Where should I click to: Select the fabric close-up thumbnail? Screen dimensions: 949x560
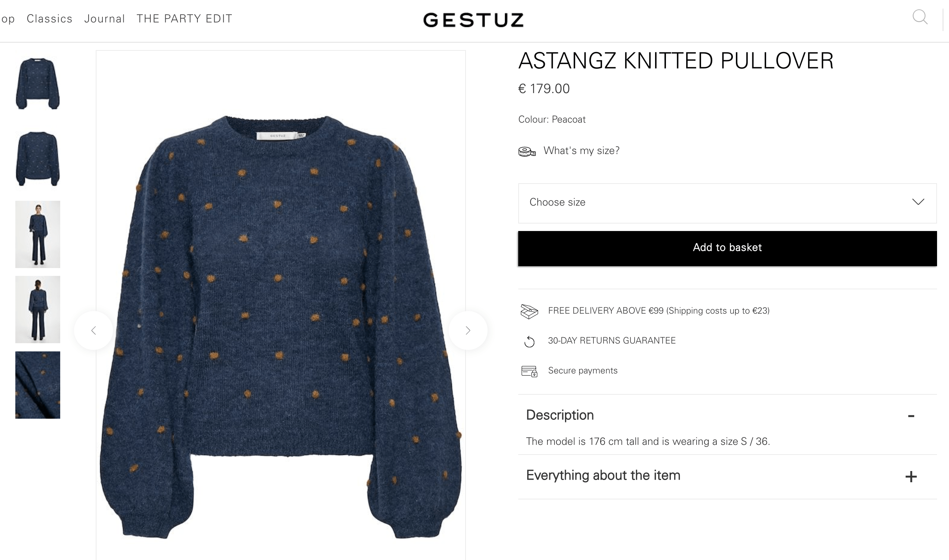[x=38, y=385]
